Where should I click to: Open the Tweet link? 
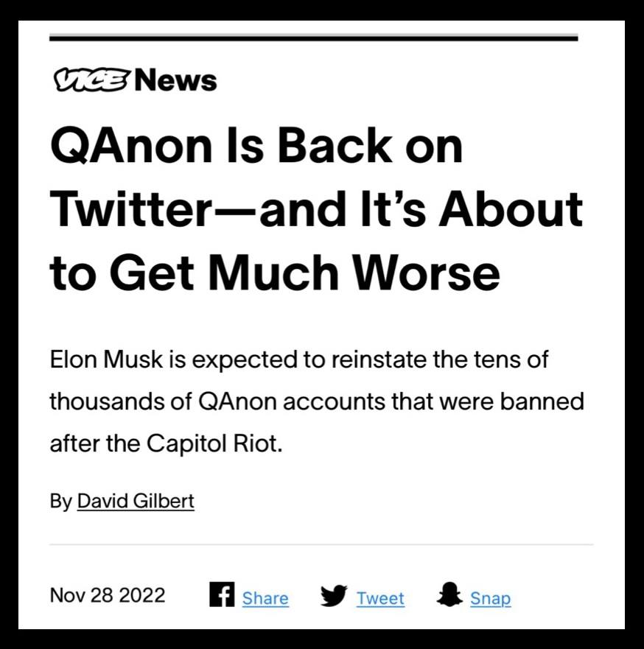pos(380,598)
